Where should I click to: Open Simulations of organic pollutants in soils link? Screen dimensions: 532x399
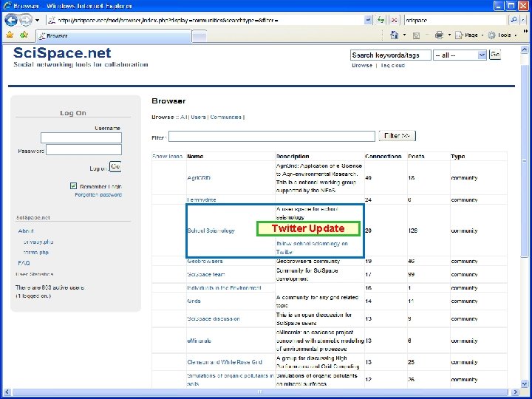[231, 380]
